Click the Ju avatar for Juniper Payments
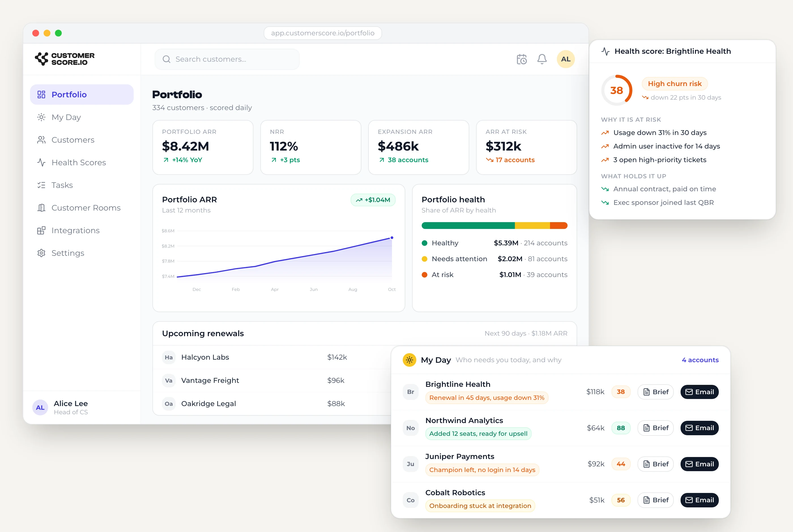Image resolution: width=793 pixels, height=532 pixels. point(410,464)
